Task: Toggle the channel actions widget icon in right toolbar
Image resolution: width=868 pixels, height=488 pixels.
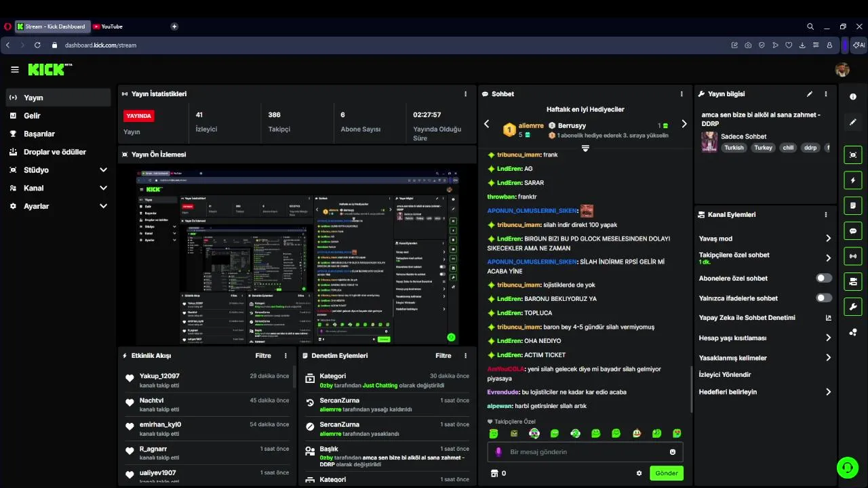Action: pyautogui.click(x=853, y=281)
